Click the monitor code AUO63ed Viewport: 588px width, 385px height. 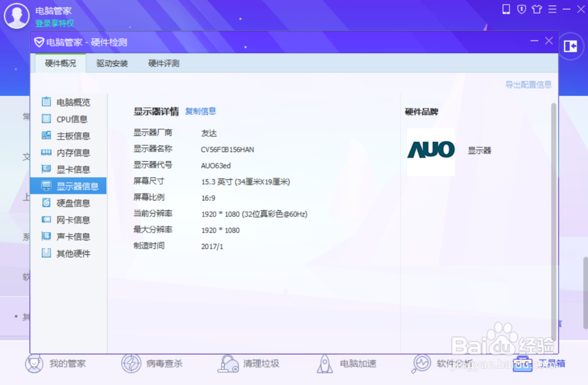[x=216, y=165]
